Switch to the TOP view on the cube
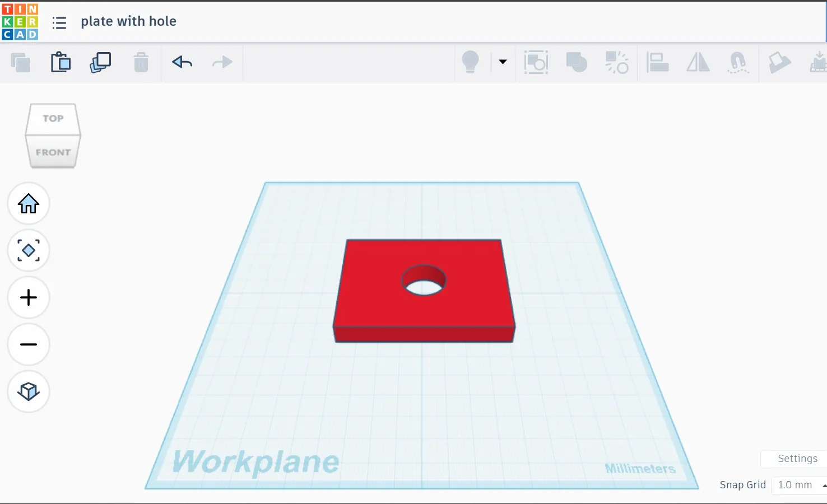 click(x=53, y=119)
